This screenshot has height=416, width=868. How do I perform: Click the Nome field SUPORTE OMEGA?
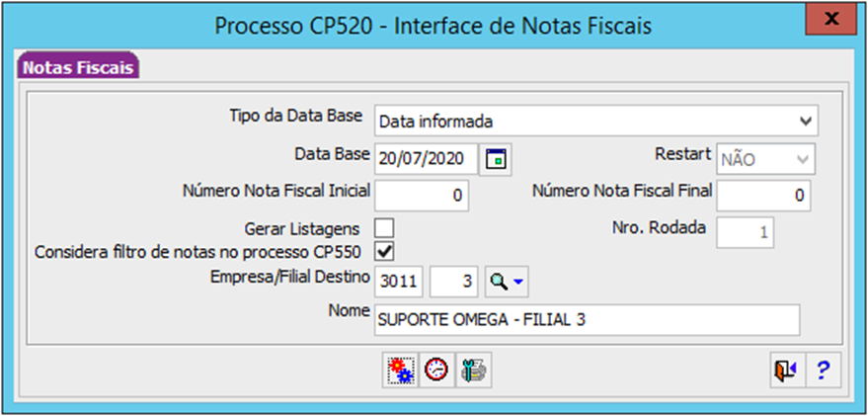587,319
